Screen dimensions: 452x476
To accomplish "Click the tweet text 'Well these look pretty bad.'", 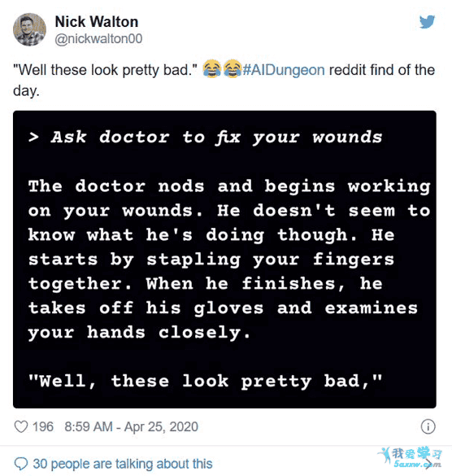I will point(105,70).
